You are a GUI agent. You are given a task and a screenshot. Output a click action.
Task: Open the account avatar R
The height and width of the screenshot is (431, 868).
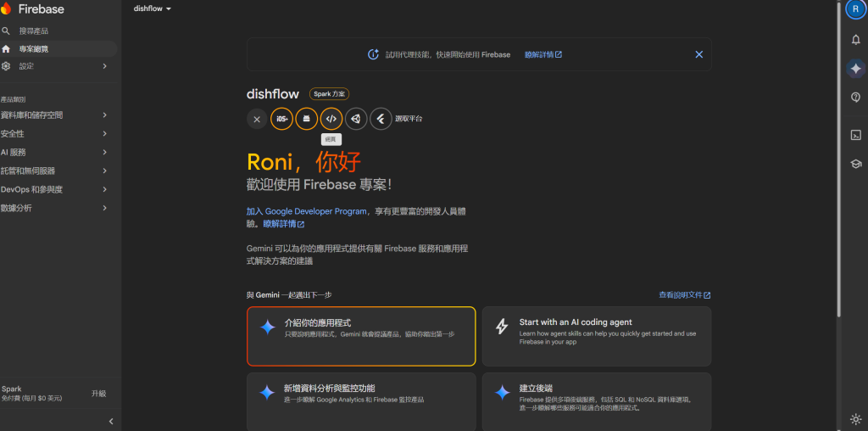click(856, 9)
